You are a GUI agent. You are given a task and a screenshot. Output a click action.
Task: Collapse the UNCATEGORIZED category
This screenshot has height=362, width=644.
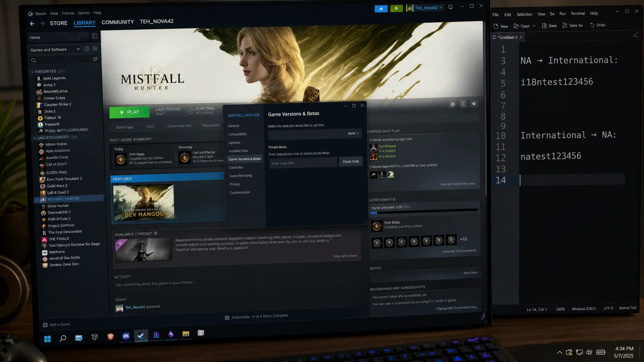(x=35, y=138)
